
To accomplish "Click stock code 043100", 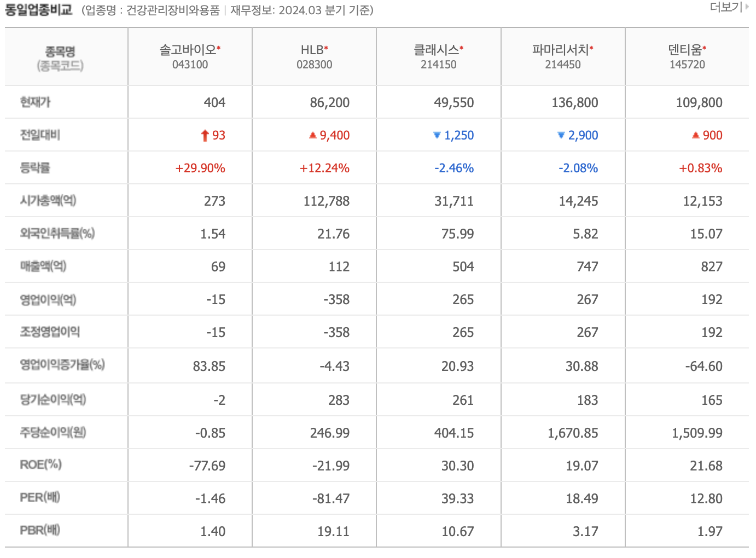I will 190,65.
